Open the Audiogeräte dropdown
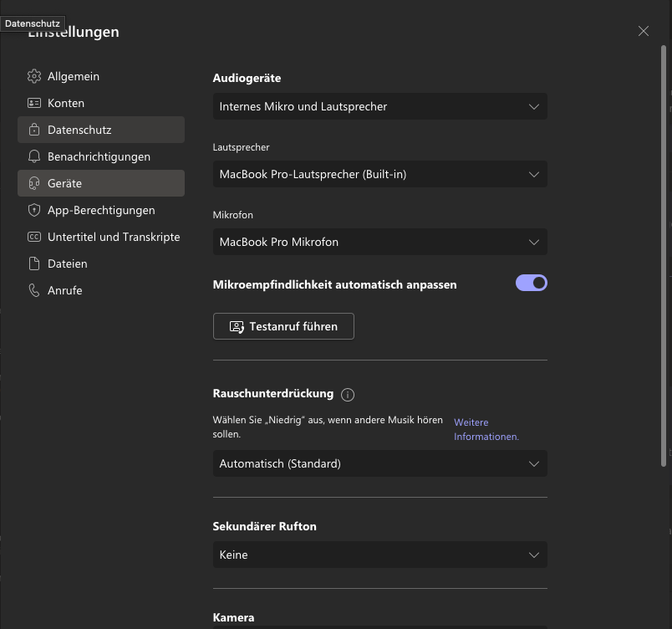Image resolution: width=672 pixels, height=629 pixels. coord(380,106)
